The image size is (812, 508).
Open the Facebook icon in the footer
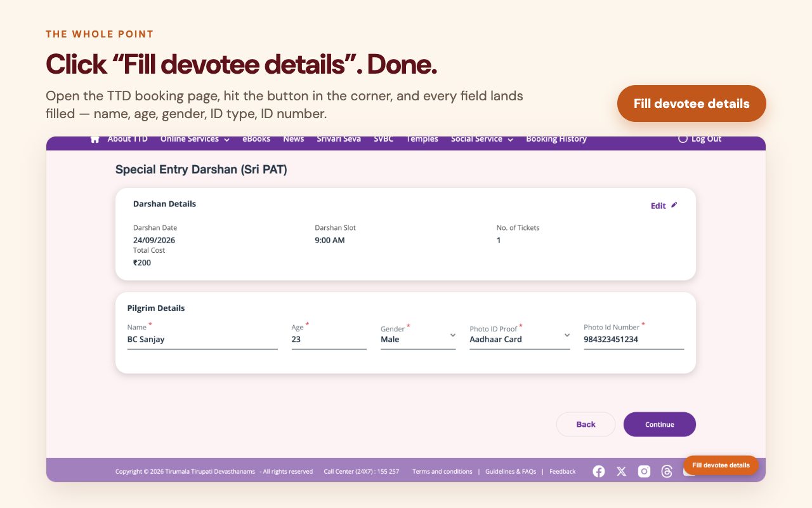click(599, 471)
